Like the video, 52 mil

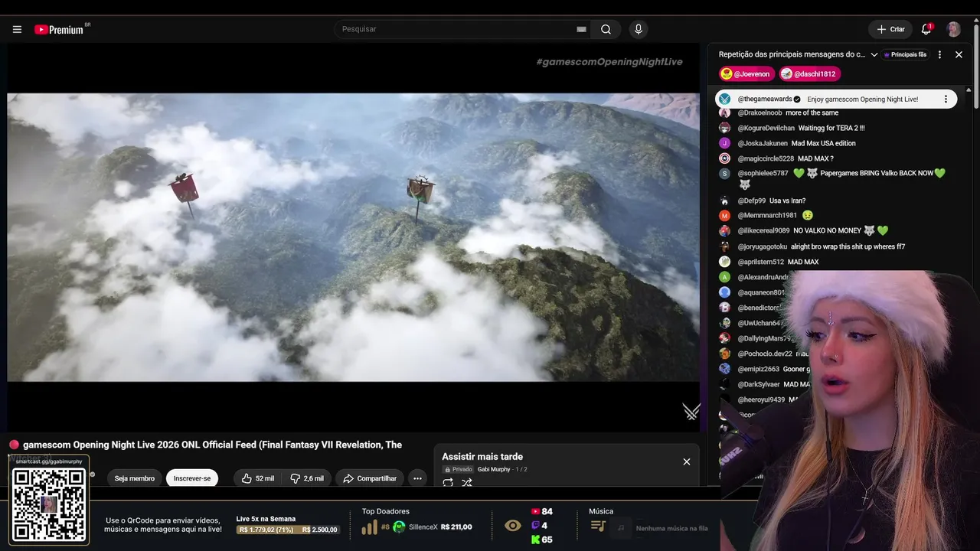tap(258, 478)
